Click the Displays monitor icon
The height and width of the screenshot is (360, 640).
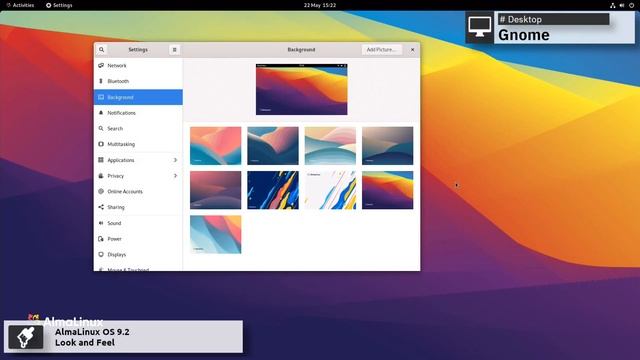point(101,254)
